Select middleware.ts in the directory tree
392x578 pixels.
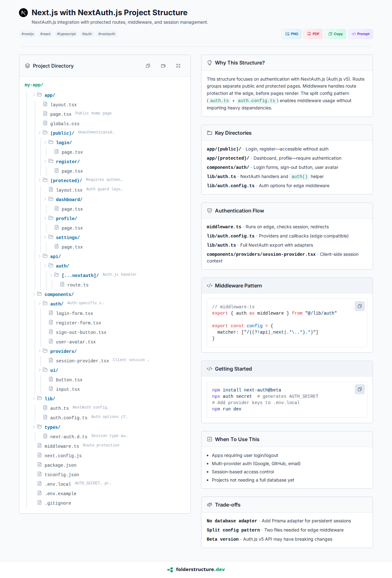pos(62,446)
